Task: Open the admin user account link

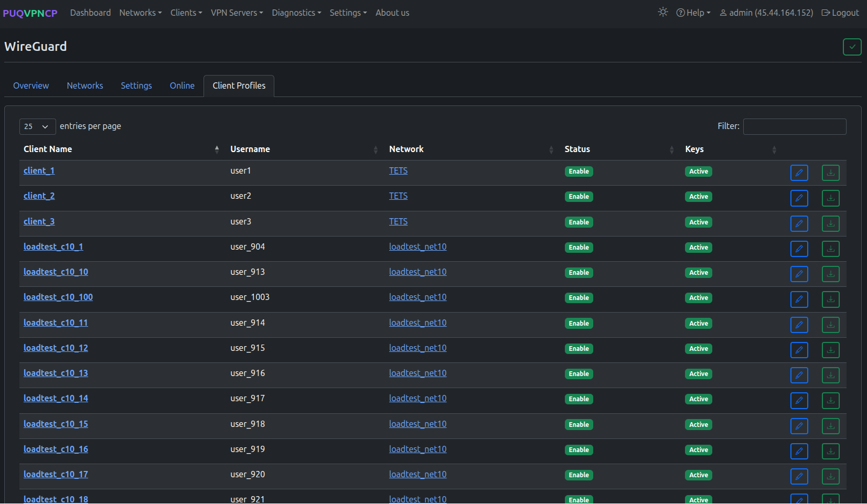Action: (766, 13)
